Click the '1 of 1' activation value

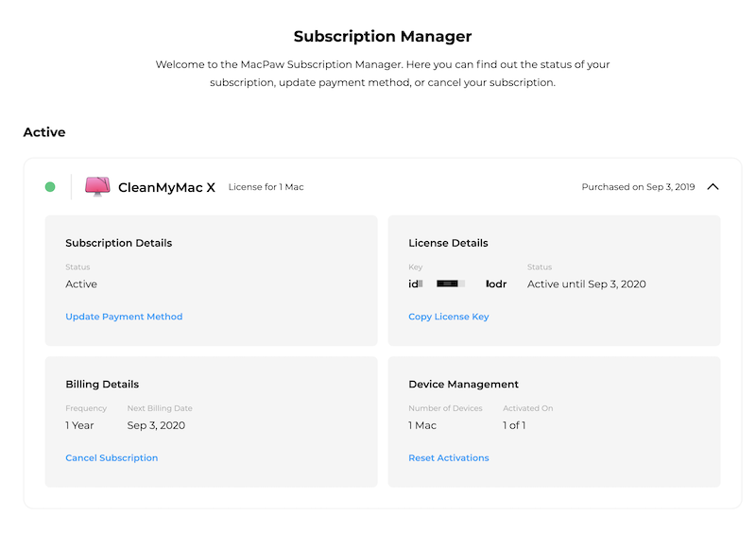514,425
